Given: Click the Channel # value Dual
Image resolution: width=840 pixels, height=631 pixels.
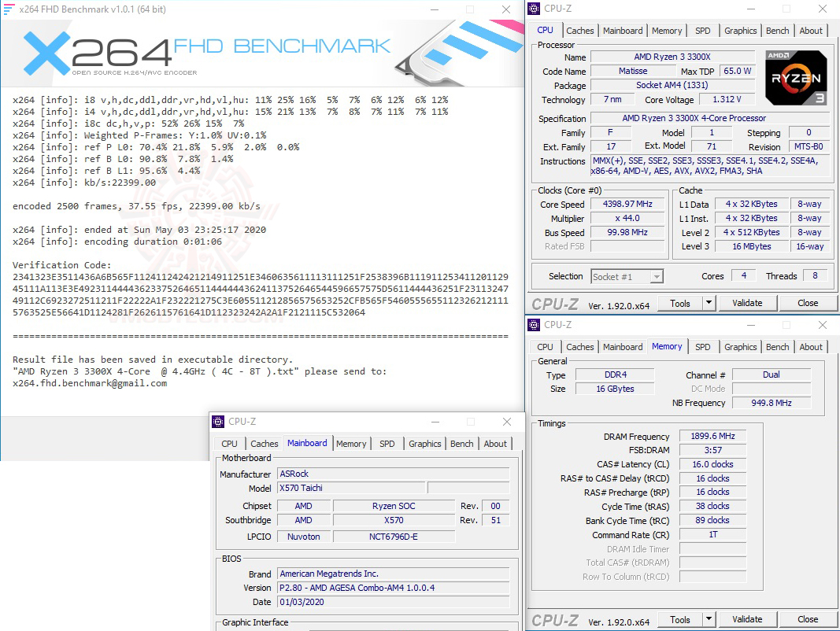Looking at the screenshot, I should coord(772,375).
